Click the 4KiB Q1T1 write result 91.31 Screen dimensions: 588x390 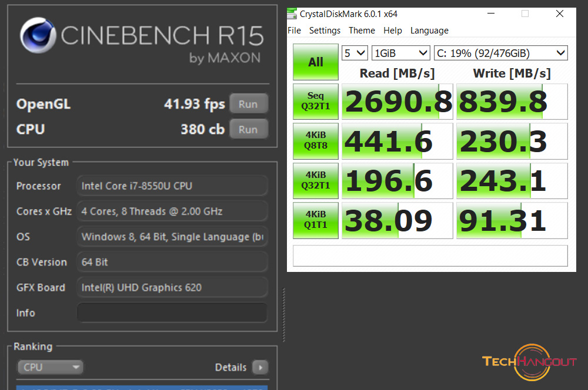(x=512, y=220)
